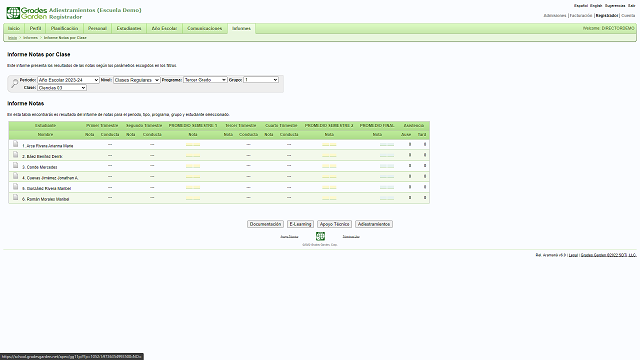The height and width of the screenshot is (360, 640).
Task: Click footer link right of green icon
Action: [x=351, y=237]
